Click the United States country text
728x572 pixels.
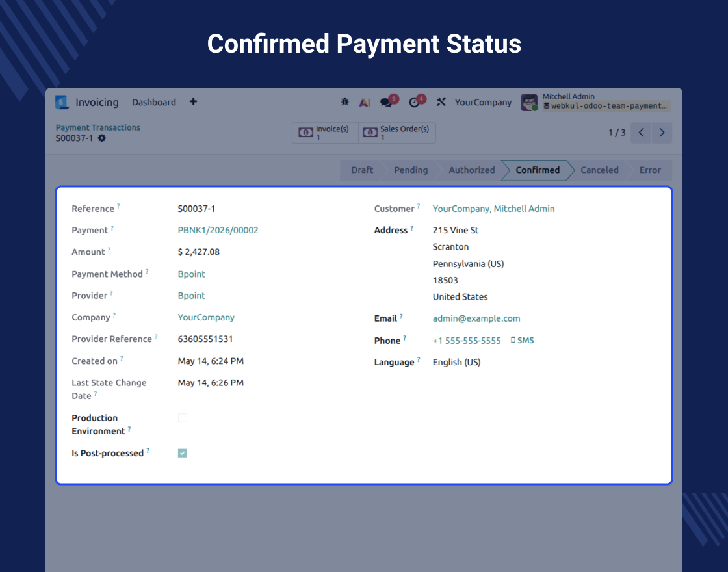tap(460, 297)
